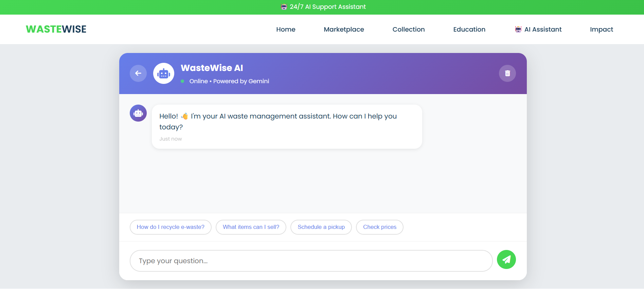Click the 'Just now' timestamp
644x289 pixels.
[171, 139]
